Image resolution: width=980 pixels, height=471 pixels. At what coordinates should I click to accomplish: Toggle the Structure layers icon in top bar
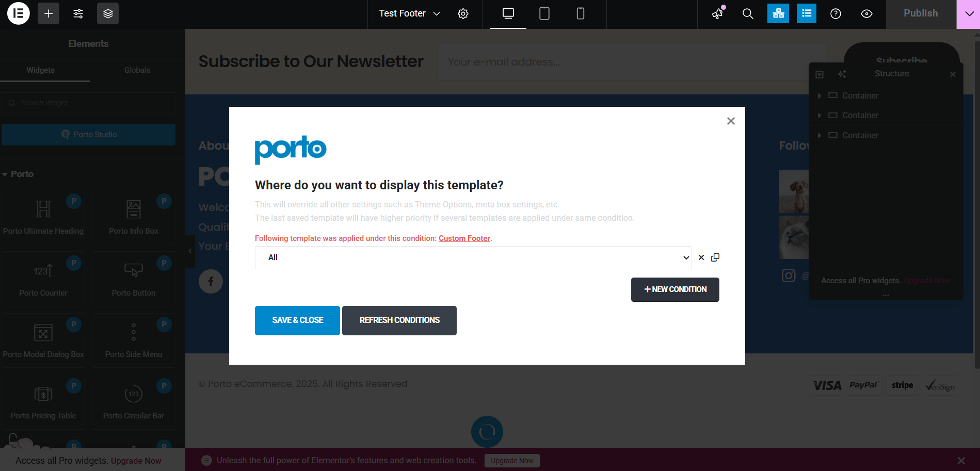pyautogui.click(x=108, y=13)
